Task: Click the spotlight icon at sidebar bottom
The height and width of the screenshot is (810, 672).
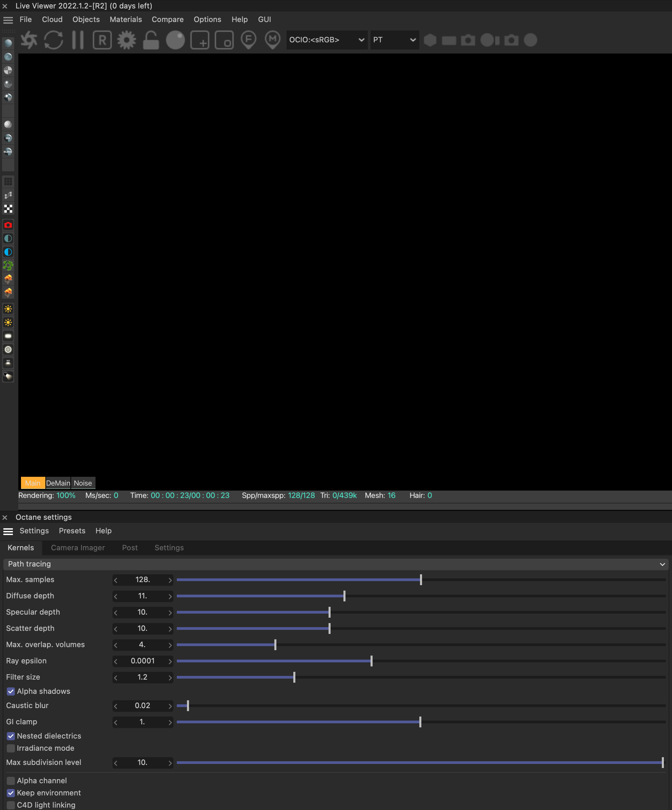Action: tap(8, 377)
